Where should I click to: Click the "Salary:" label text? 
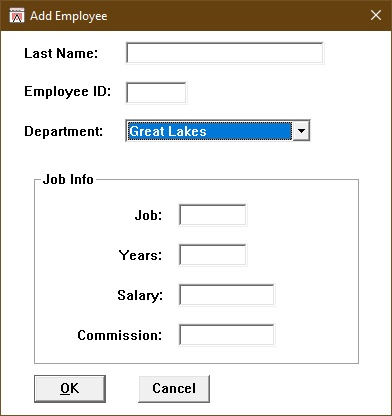(x=140, y=296)
